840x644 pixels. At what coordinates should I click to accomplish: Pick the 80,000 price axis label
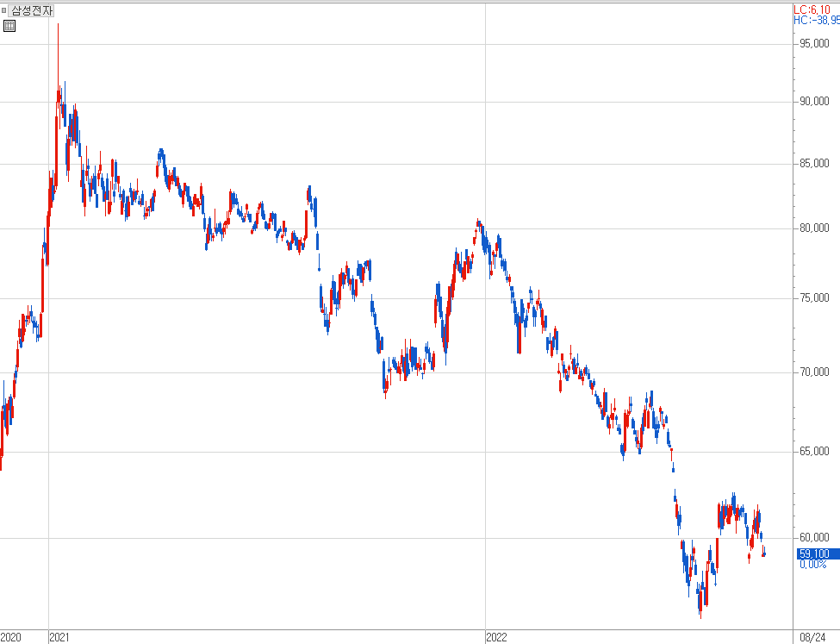814,228
